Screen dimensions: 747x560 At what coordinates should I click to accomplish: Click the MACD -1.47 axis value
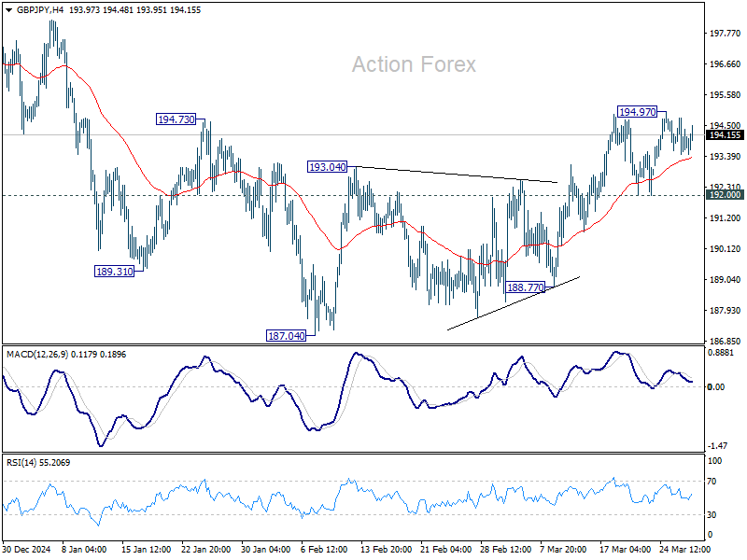717,446
